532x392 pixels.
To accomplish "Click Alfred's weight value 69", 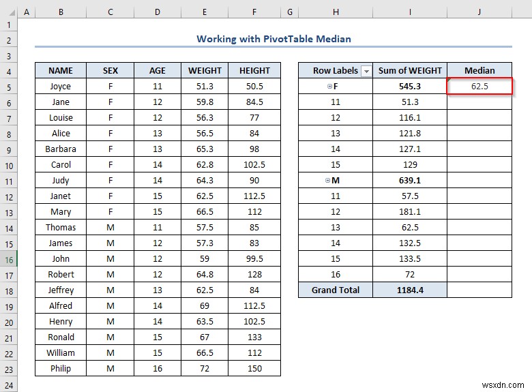I will (x=205, y=306).
